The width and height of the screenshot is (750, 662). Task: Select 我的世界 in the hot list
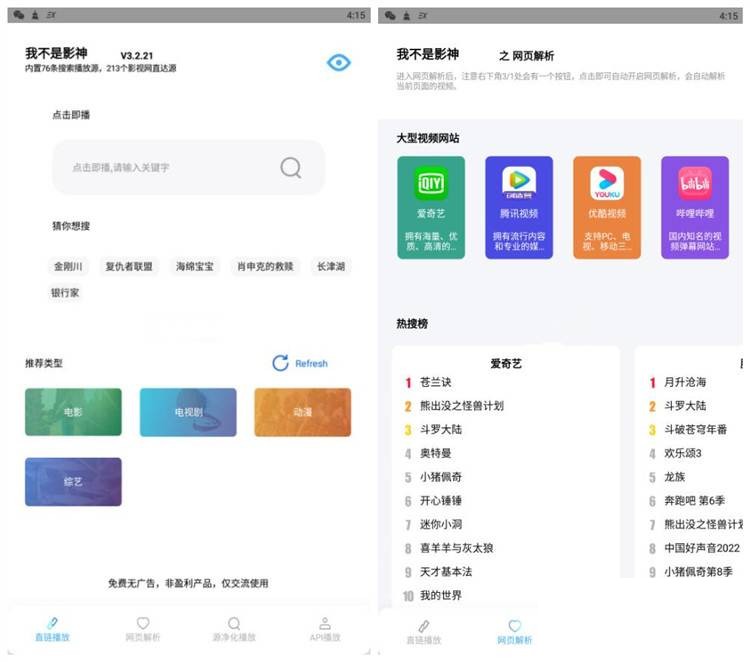(x=441, y=596)
